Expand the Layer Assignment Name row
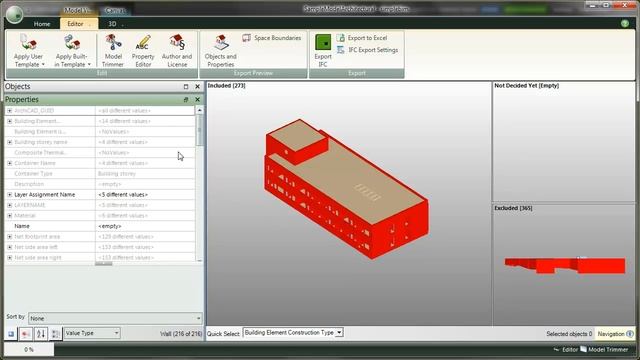This screenshot has width=640, height=360. [9, 195]
